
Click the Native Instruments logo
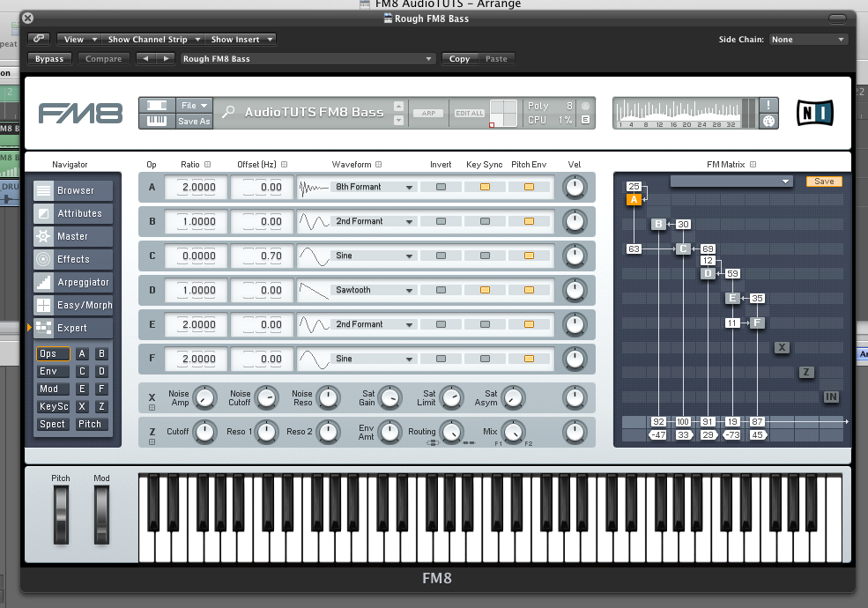coord(815,113)
